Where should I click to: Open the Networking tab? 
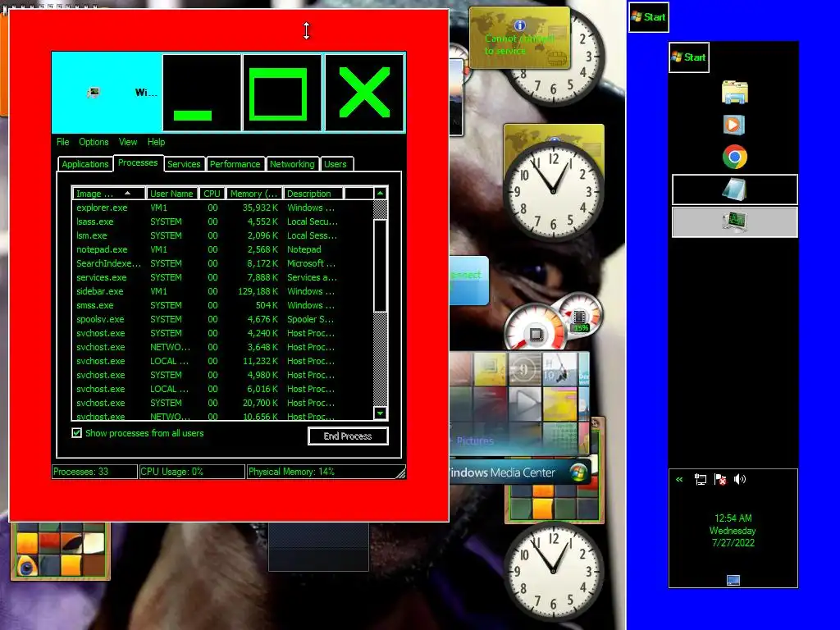click(292, 164)
